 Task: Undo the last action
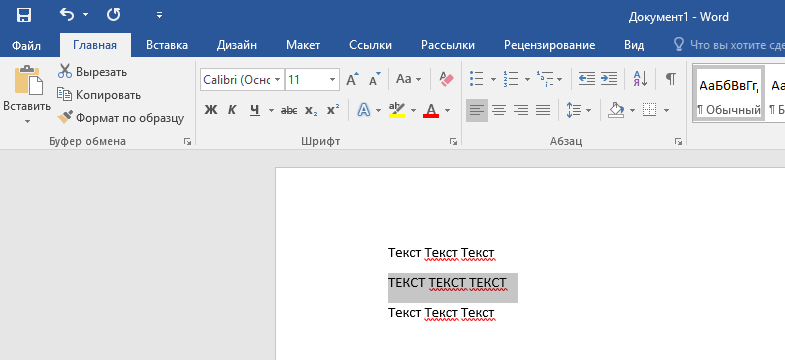pyautogui.click(x=67, y=15)
